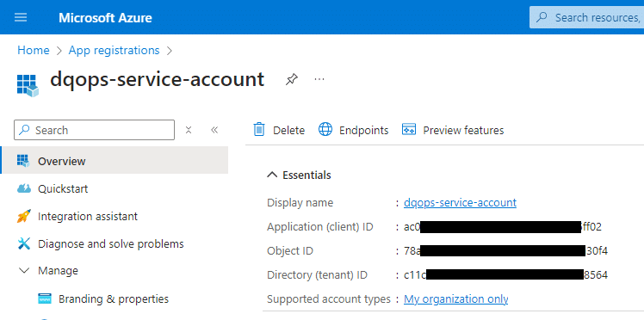Click the search magnifier in top bar

tap(542, 17)
